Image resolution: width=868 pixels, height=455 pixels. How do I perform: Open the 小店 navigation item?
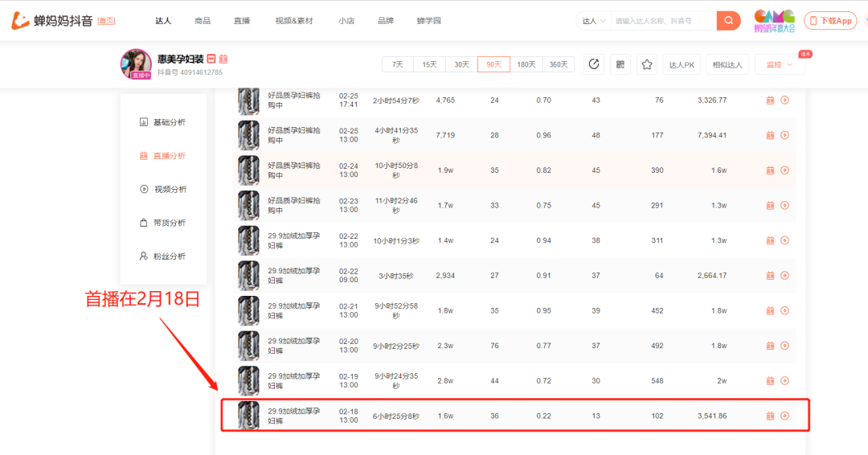click(346, 20)
